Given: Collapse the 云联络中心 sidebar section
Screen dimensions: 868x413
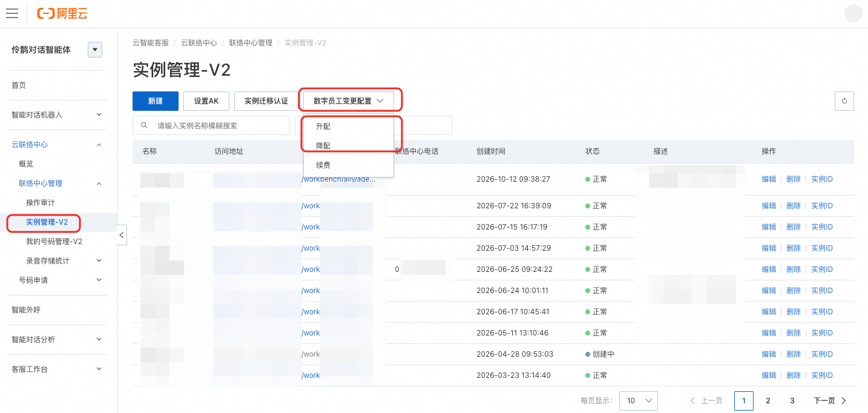Looking at the screenshot, I should pos(99,145).
